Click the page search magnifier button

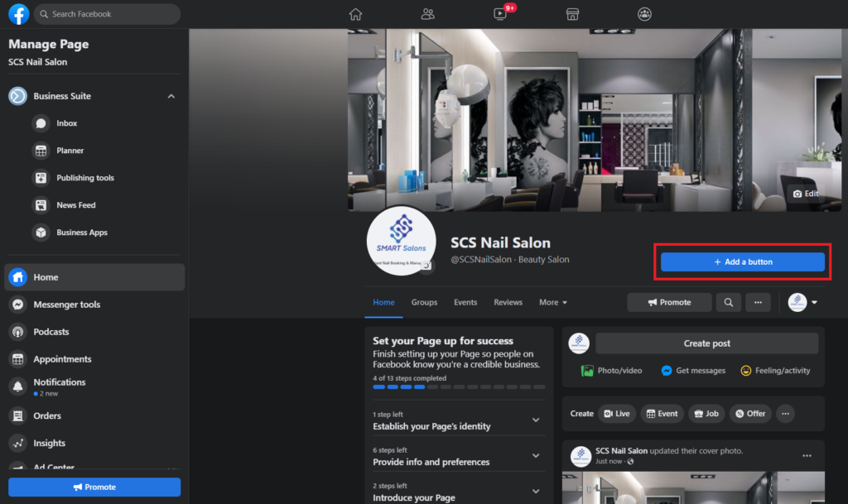point(729,303)
